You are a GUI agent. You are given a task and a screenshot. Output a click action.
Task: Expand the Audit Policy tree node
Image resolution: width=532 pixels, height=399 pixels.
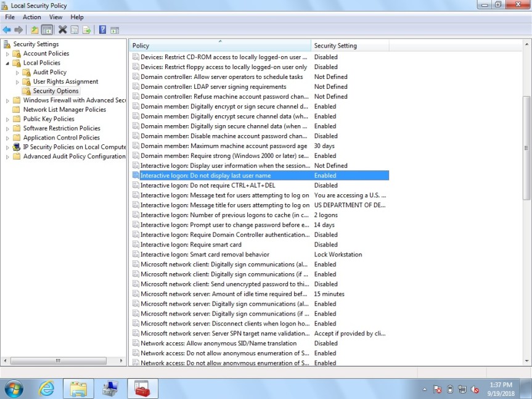click(x=17, y=72)
